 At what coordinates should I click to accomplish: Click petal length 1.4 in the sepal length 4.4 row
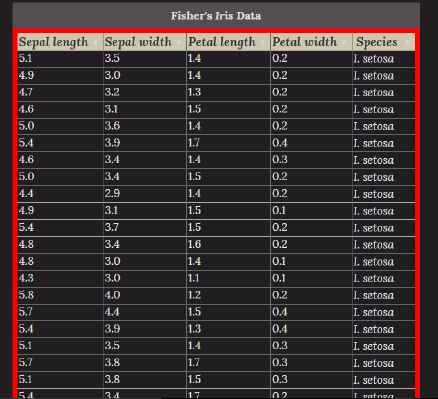click(x=228, y=194)
